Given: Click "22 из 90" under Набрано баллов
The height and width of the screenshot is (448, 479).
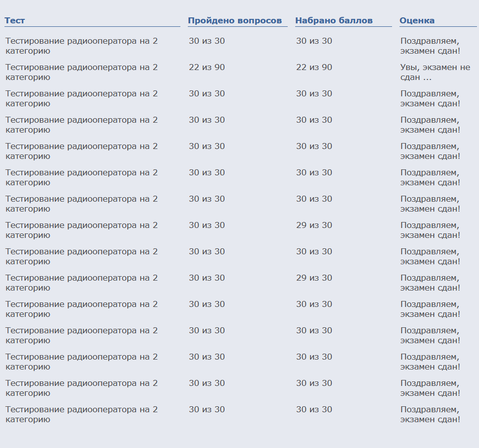Looking at the screenshot, I should 314,67.
